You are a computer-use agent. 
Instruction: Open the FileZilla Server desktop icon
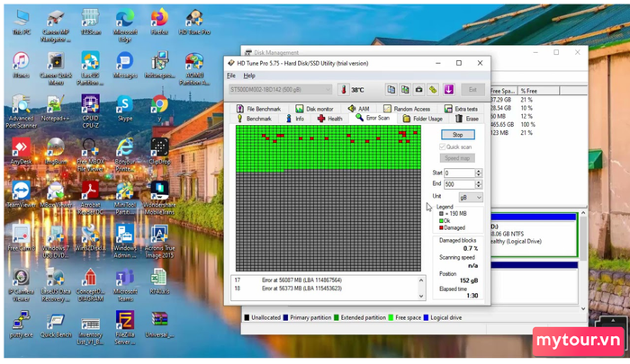point(125,327)
